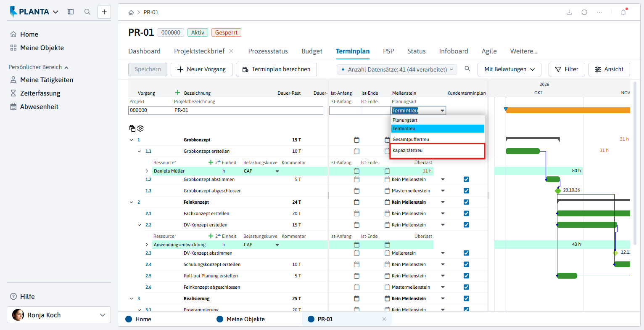Open Ist-Anfang calendar for Grobkonzept abstimmen
Image resolution: width=644 pixels, height=330 pixels.
pyautogui.click(x=356, y=179)
